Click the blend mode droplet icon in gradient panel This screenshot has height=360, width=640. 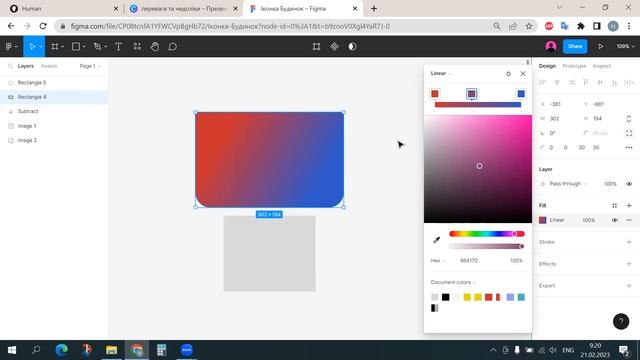(x=508, y=73)
